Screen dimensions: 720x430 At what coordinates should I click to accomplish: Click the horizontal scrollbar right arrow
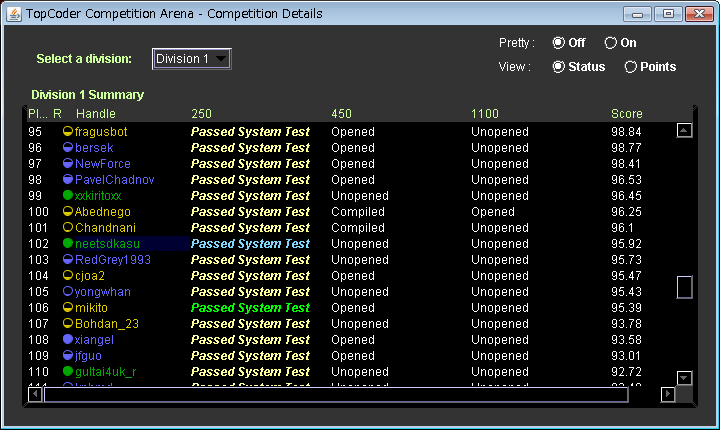point(668,394)
